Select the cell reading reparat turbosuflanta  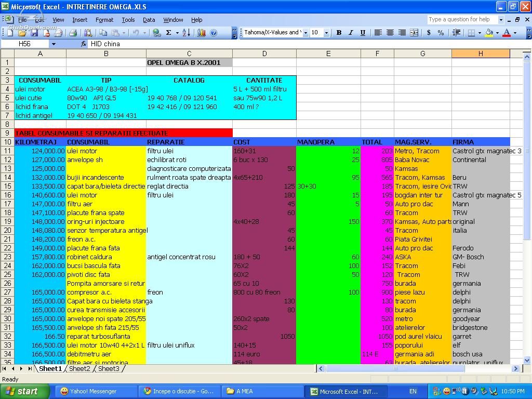coord(106,336)
